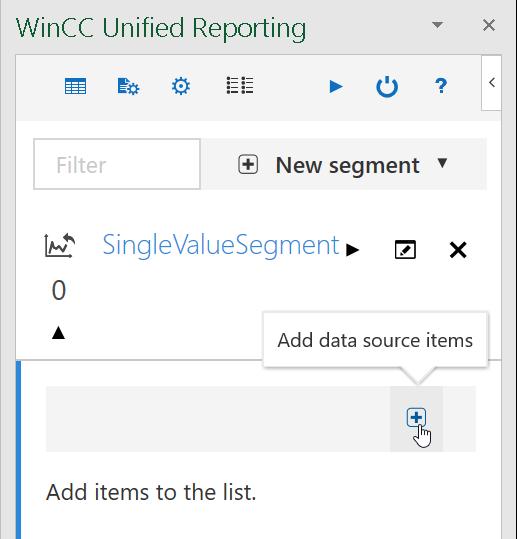Collapse the segment with the up triangle
This screenshot has width=517, height=539.
pos(58,333)
